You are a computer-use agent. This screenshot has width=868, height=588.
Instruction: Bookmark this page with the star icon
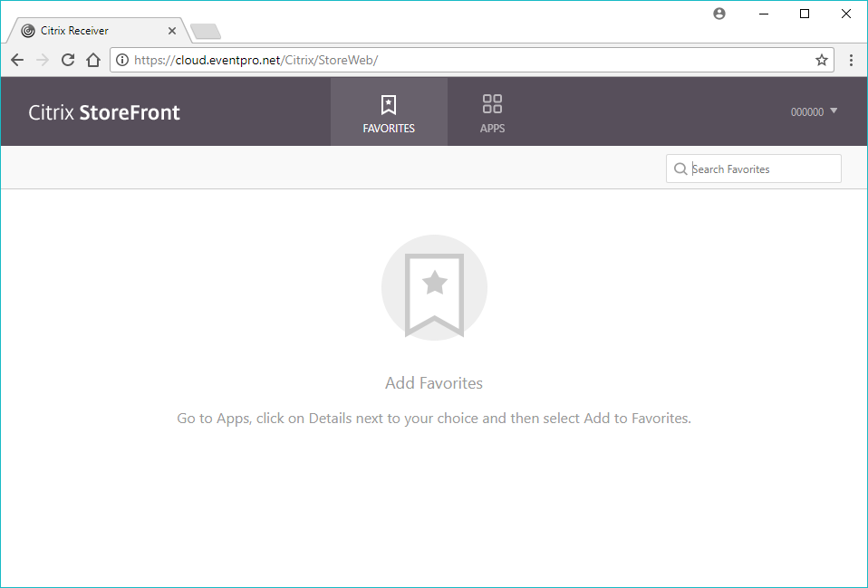tap(822, 60)
